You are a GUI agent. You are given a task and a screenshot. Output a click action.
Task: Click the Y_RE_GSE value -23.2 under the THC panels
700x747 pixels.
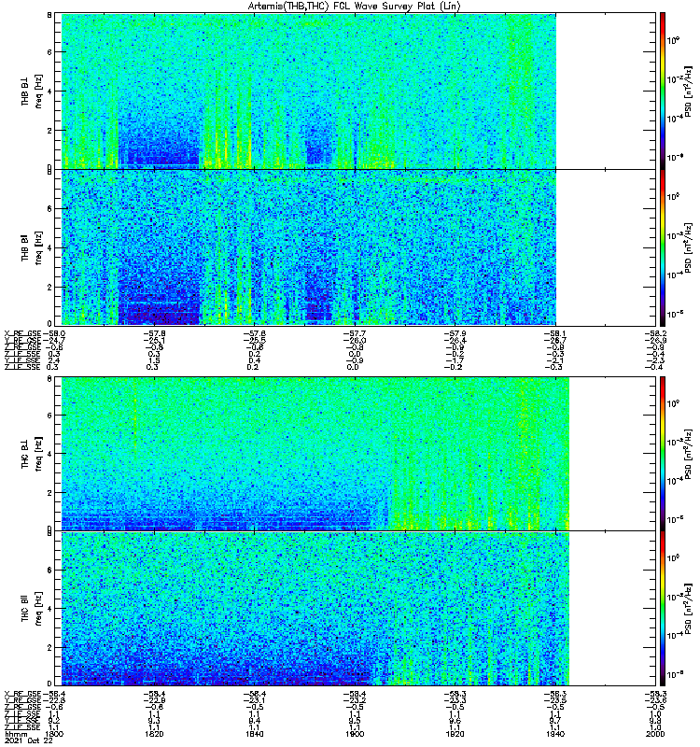tap(355, 700)
